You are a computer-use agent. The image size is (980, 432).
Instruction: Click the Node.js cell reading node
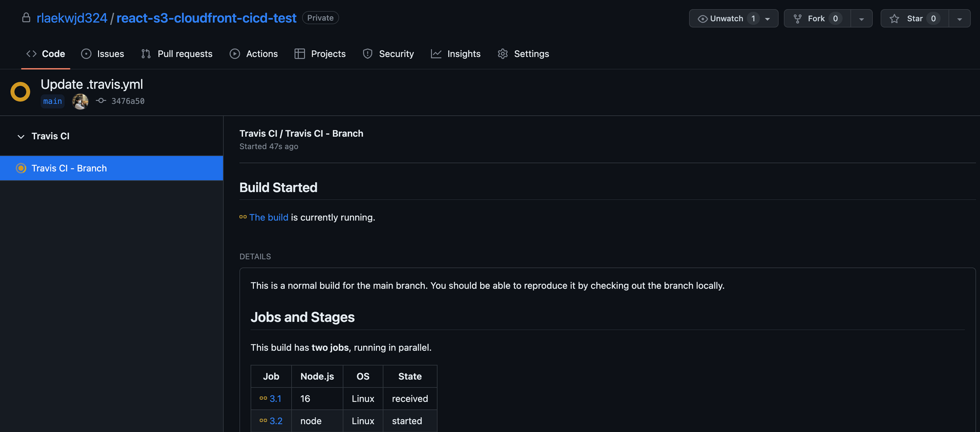pyautogui.click(x=317, y=421)
